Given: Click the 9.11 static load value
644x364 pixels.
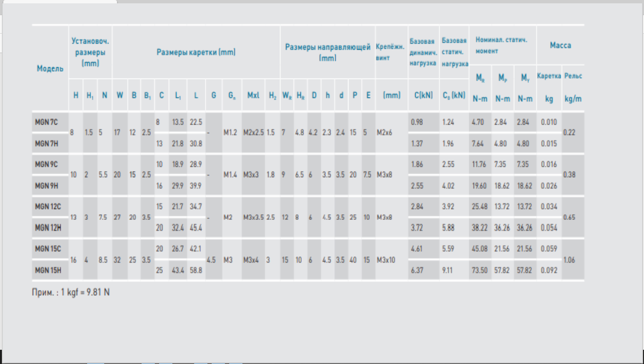Looking at the screenshot, I should (447, 271).
